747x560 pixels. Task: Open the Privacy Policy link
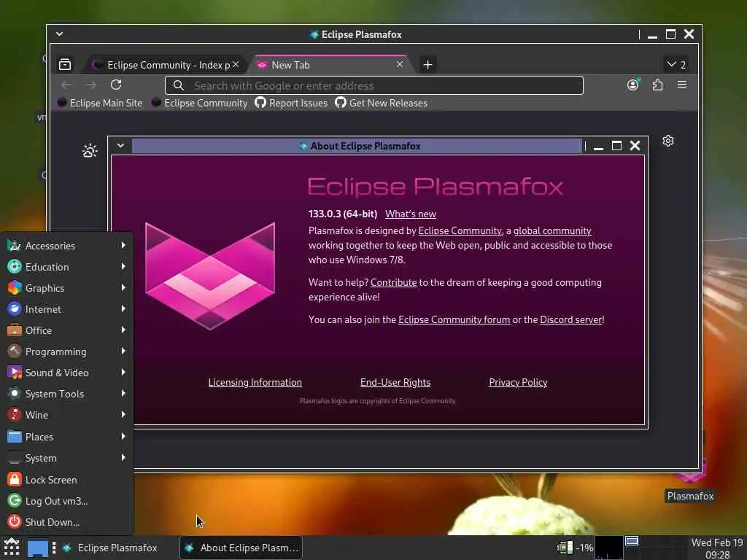pyautogui.click(x=519, y=382)
